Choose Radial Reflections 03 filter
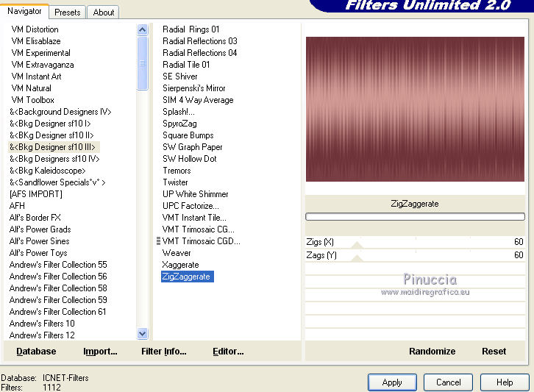The height and width of the screenshot is (392, 534). click(199, 41)
